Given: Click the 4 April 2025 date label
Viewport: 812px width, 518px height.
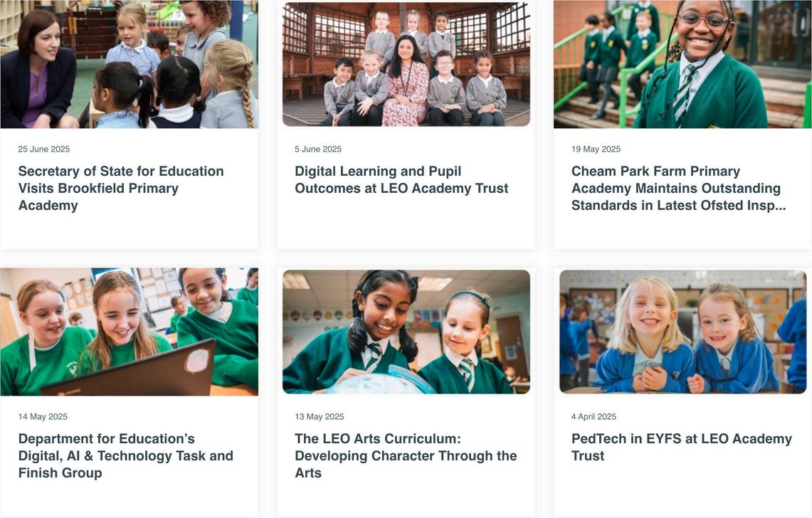Looking at the screenshot, I should (x=594, y=416).
